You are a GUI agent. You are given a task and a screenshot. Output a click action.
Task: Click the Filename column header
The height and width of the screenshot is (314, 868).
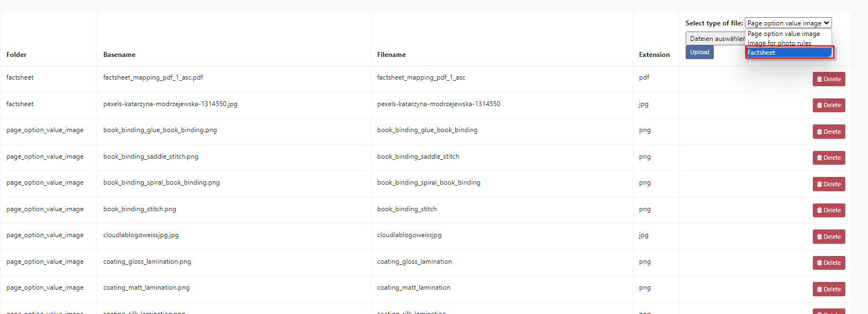point(391,55)
